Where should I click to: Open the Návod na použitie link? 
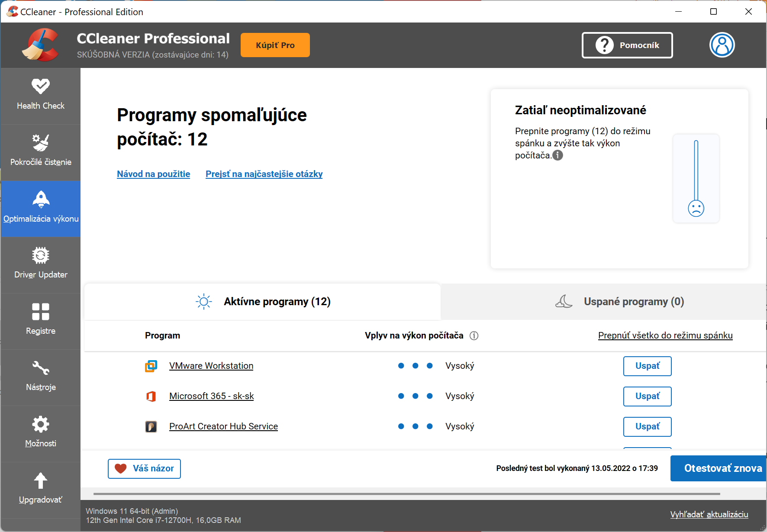click(x=153, y=174)
